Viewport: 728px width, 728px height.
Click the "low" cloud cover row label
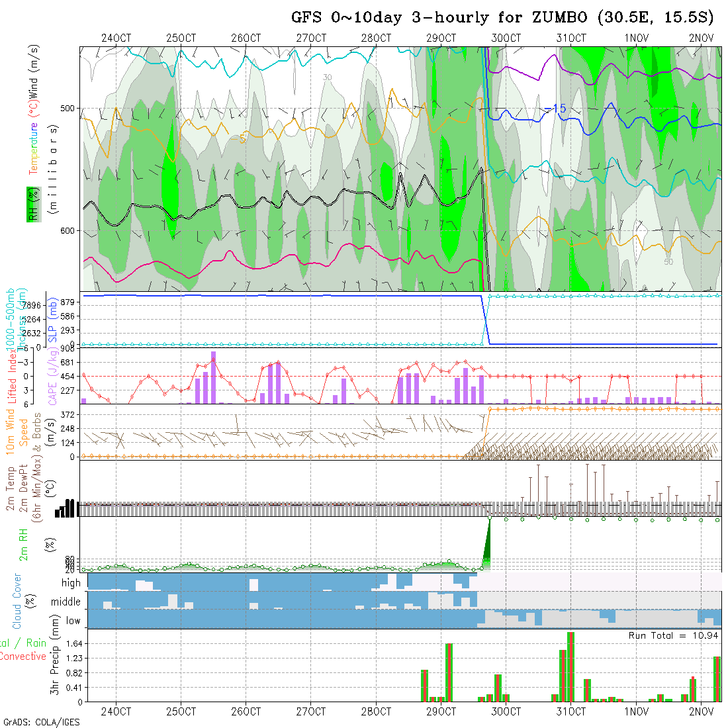point(73,621)
